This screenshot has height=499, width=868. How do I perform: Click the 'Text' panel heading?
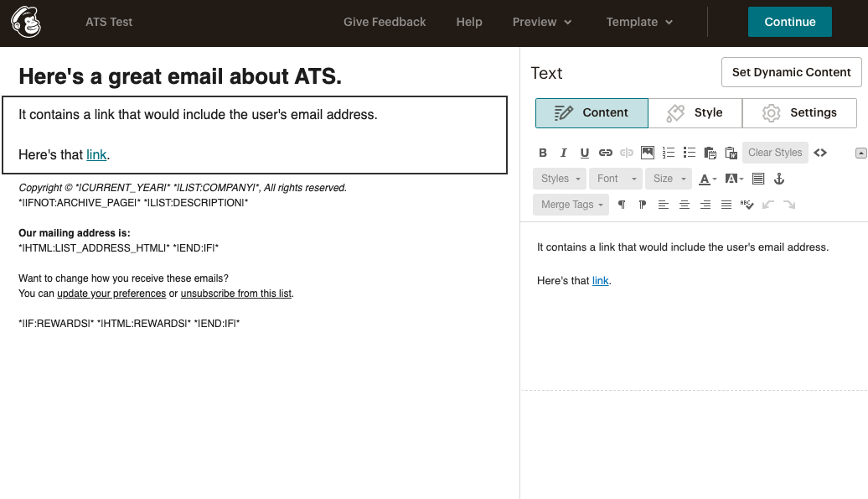point(546,73)
